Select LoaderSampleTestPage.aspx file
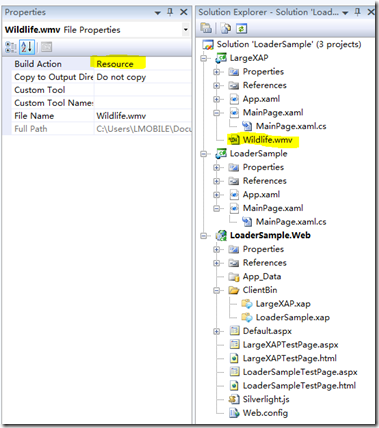Image resolution: width=379 pixels, height=428 pixels. (300, 372)
